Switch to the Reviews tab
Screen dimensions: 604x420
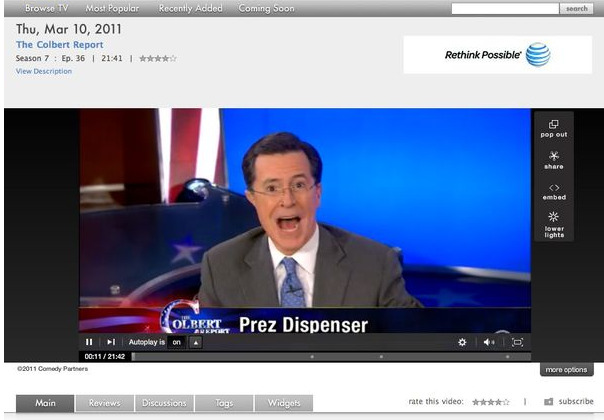tap(105, 403)
